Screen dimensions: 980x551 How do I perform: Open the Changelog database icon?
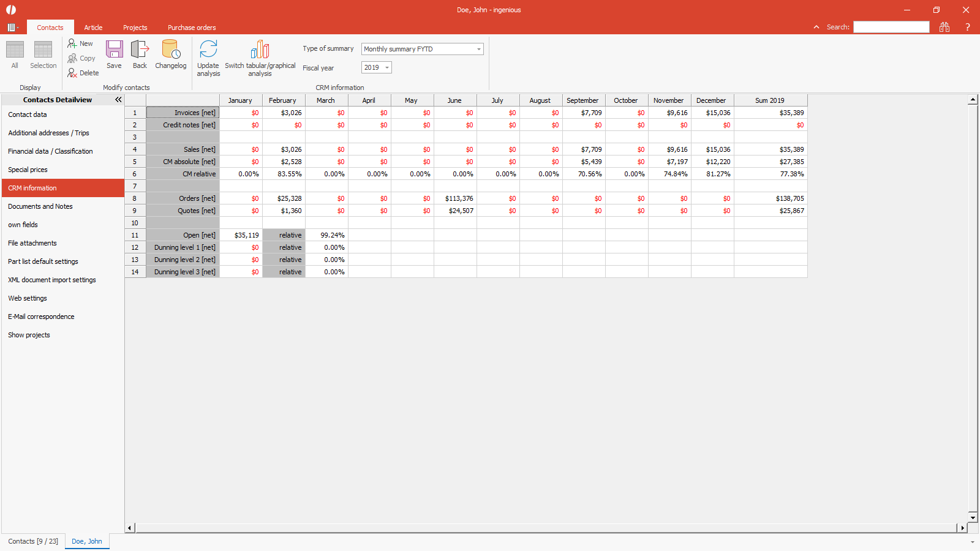(170, 50)
